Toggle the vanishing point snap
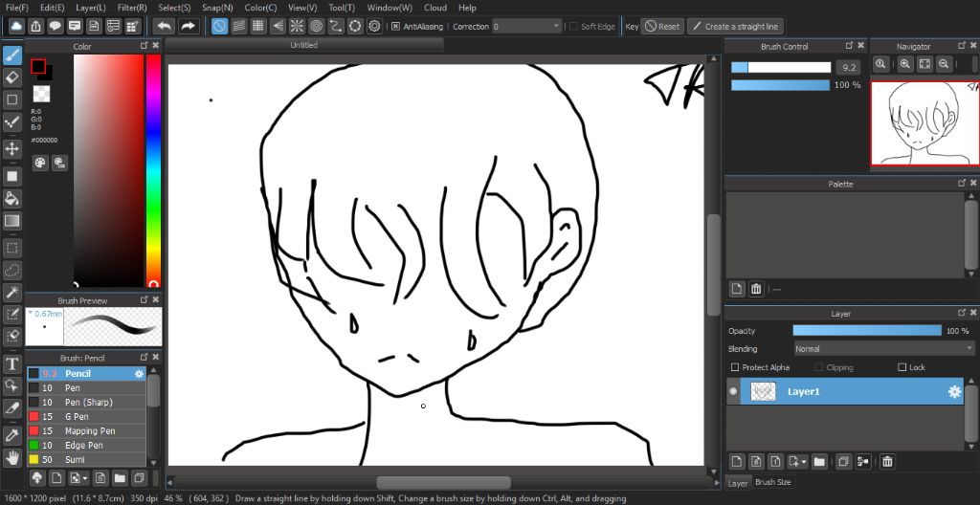 (278, 26)
